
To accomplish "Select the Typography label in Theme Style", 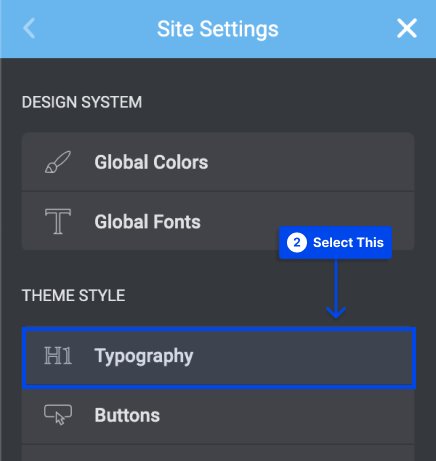I will pyautogui.click(x=144, y=356).
